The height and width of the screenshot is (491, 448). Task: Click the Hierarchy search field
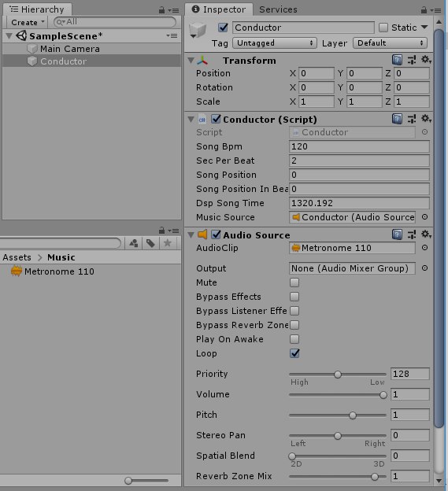coord(115,22)
